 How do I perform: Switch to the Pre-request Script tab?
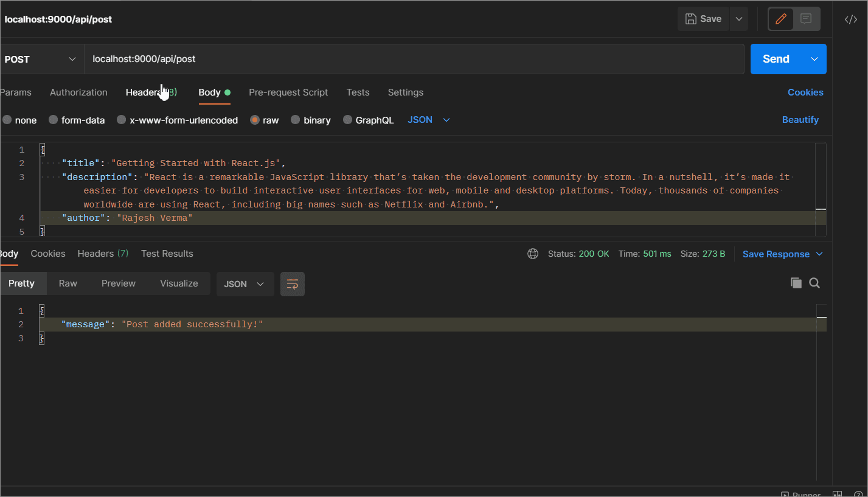(x=288, y=92)
